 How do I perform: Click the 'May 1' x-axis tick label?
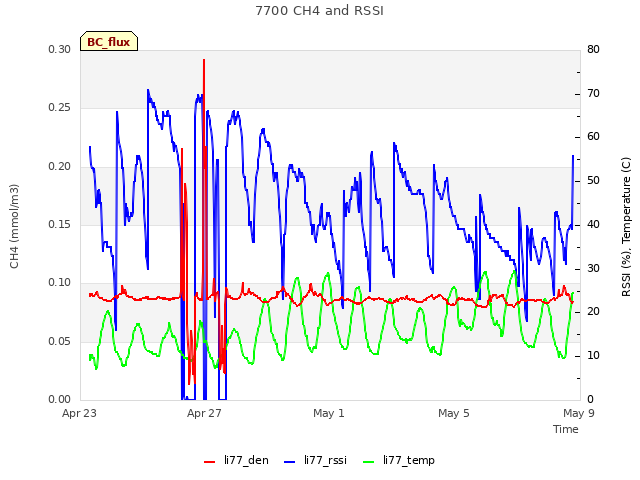329,413
